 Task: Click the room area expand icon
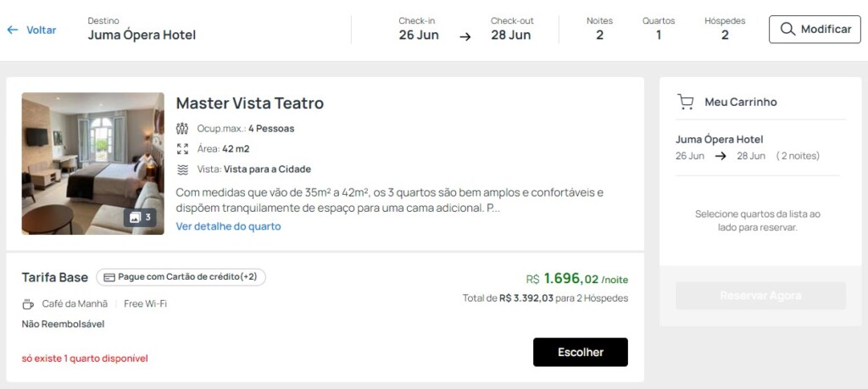[x=182, y=149]
